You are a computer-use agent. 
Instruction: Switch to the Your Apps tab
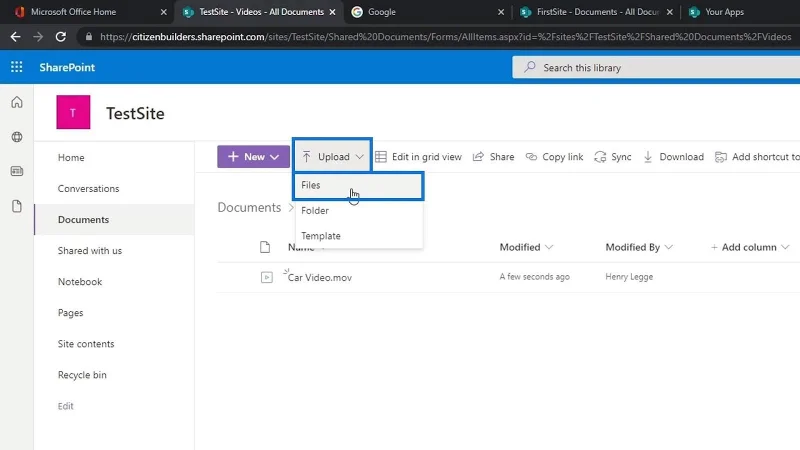pyautogui.click(x=724, y=12)
